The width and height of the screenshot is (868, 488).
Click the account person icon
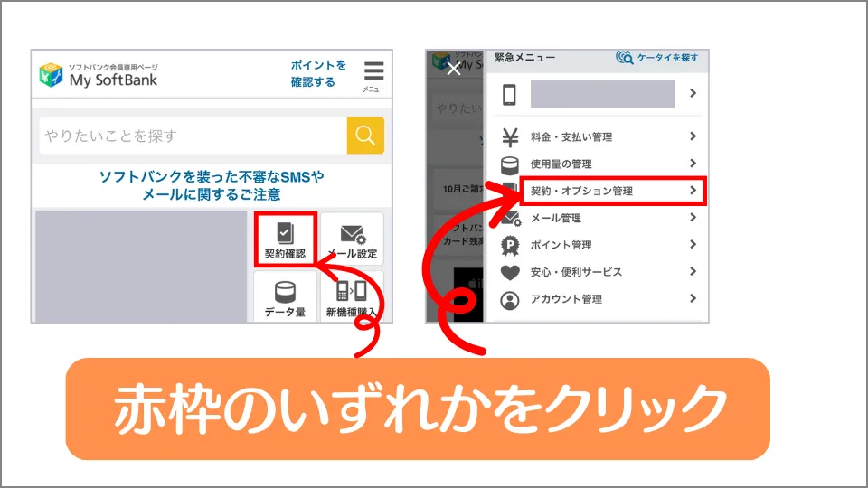coord(510,300)
